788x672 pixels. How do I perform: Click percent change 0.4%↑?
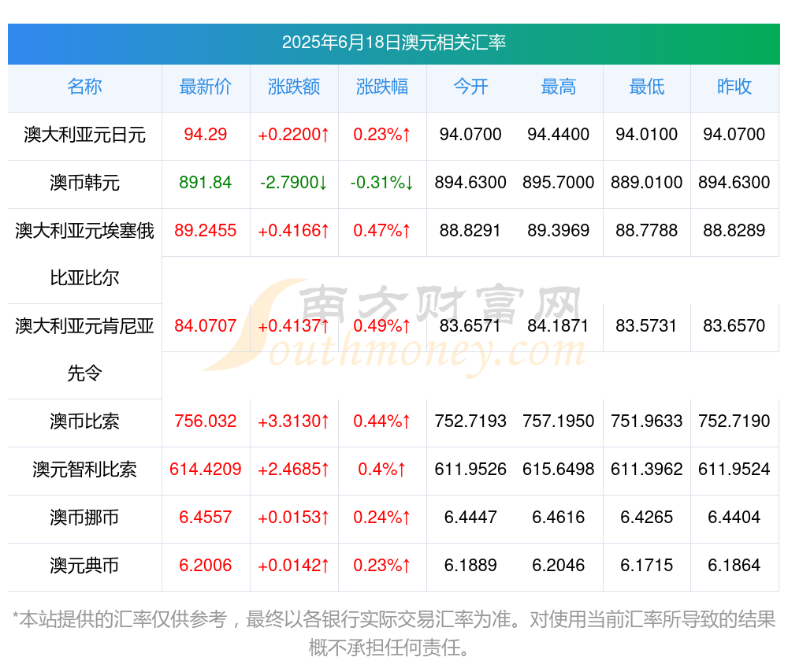382,470
